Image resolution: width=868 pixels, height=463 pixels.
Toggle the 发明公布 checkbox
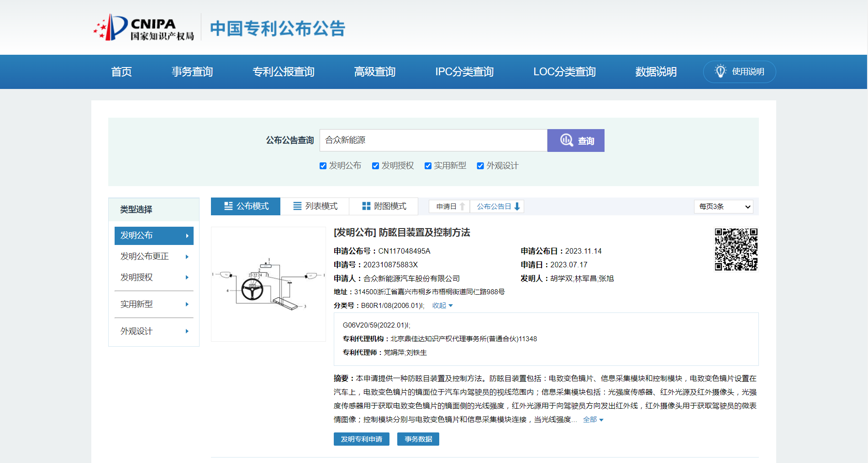click(323, 166)
